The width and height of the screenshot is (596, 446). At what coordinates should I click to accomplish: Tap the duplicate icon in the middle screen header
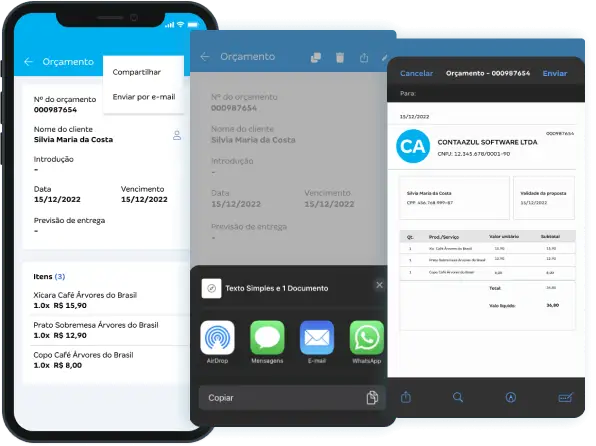316,57
